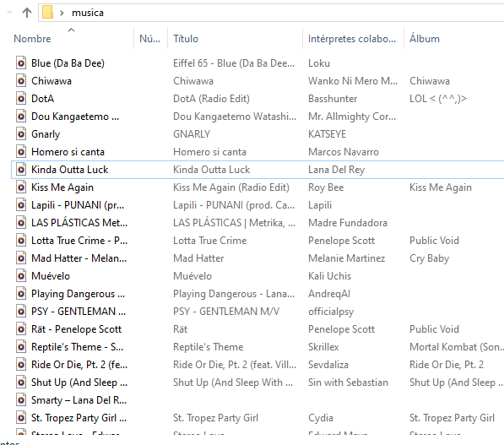Click the media icon of Reptile's Theme
The width and height of the screenshot is (504, 445).
[x=21, y=346]
